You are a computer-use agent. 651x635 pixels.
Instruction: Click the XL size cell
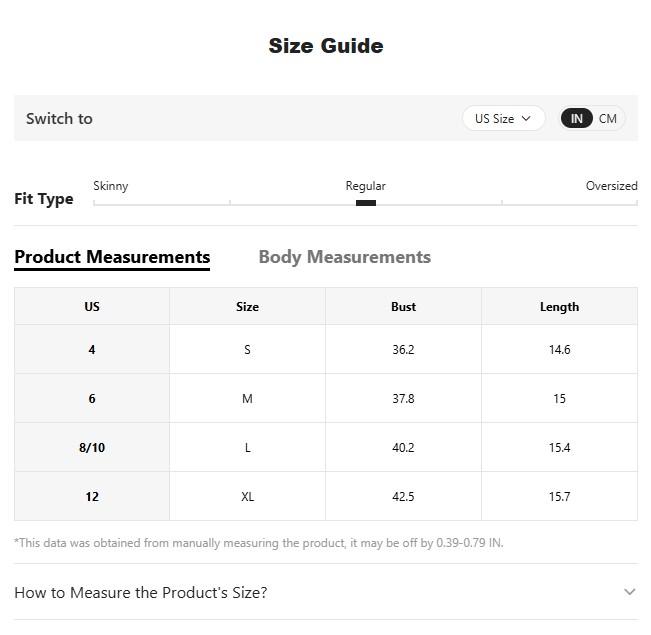pyautogui.click(x=247, y=497)
